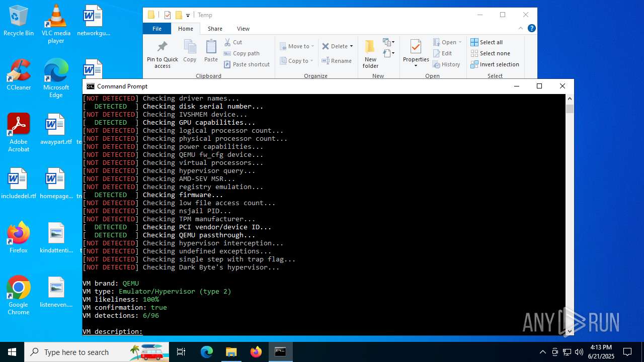Click the Command Prompt scrollbar down arrow

tap(570, 331)
